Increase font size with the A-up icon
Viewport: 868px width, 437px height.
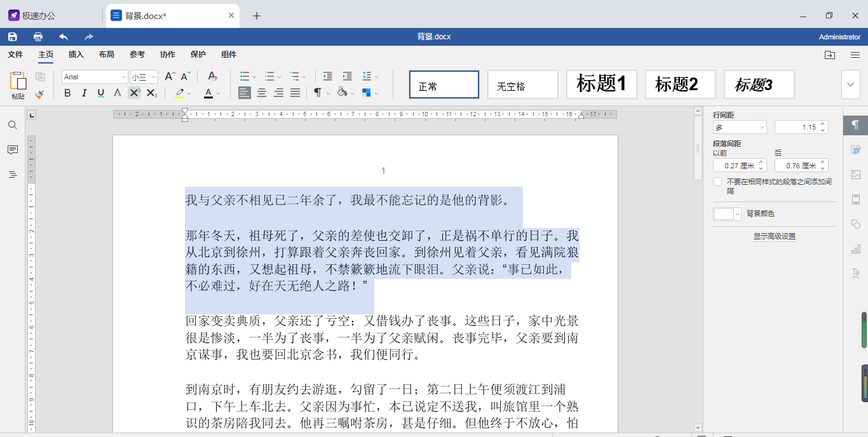170,76
